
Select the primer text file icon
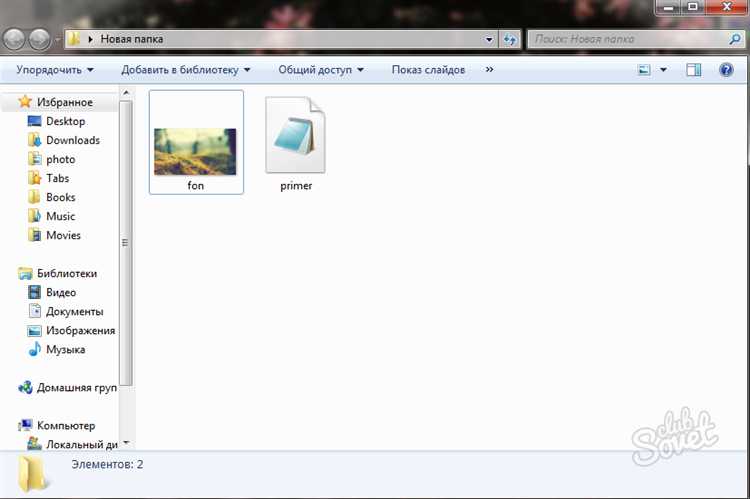(296, 137)
